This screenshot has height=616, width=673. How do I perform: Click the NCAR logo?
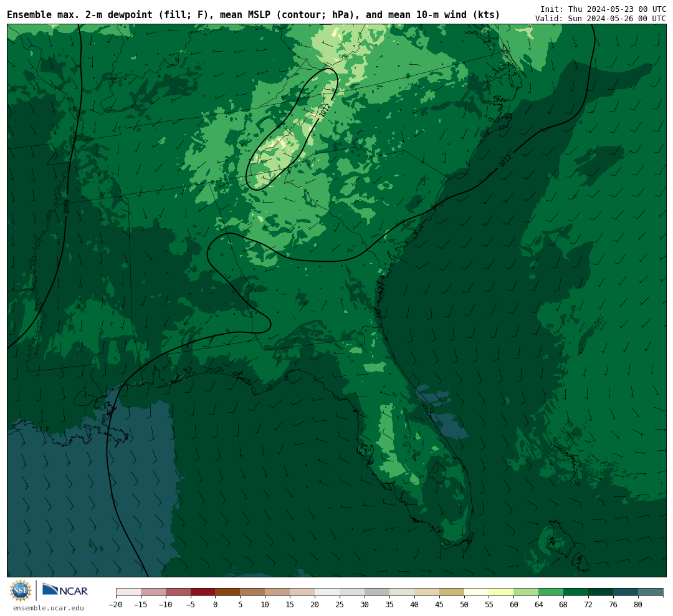coord(65,590)
